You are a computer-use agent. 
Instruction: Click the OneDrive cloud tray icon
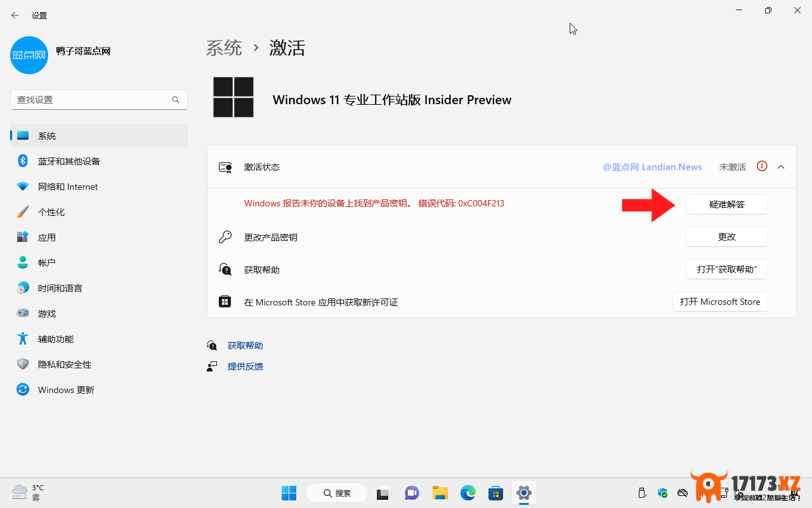(683, 493)
